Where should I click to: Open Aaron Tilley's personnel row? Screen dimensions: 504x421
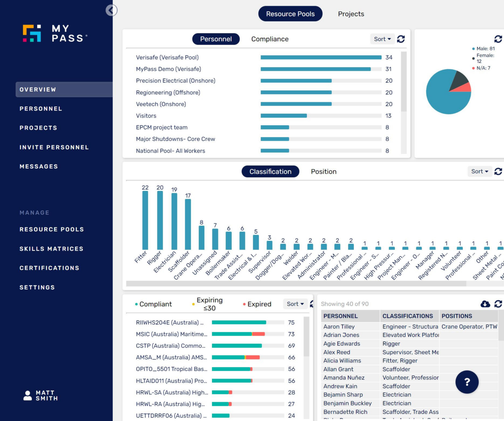(339, 327)
